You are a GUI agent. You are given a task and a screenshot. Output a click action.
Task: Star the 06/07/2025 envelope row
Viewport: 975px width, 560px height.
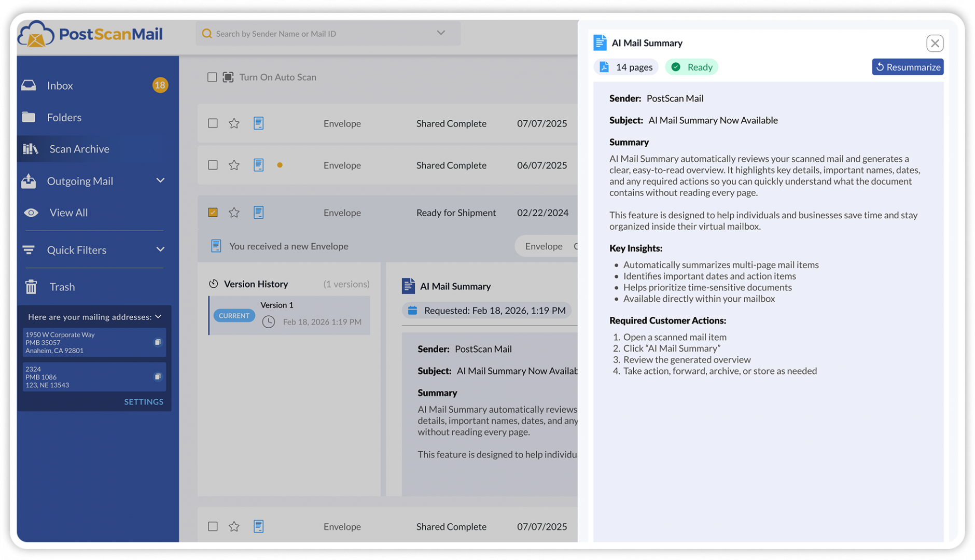pyautogui.click(x=234, y=165)
